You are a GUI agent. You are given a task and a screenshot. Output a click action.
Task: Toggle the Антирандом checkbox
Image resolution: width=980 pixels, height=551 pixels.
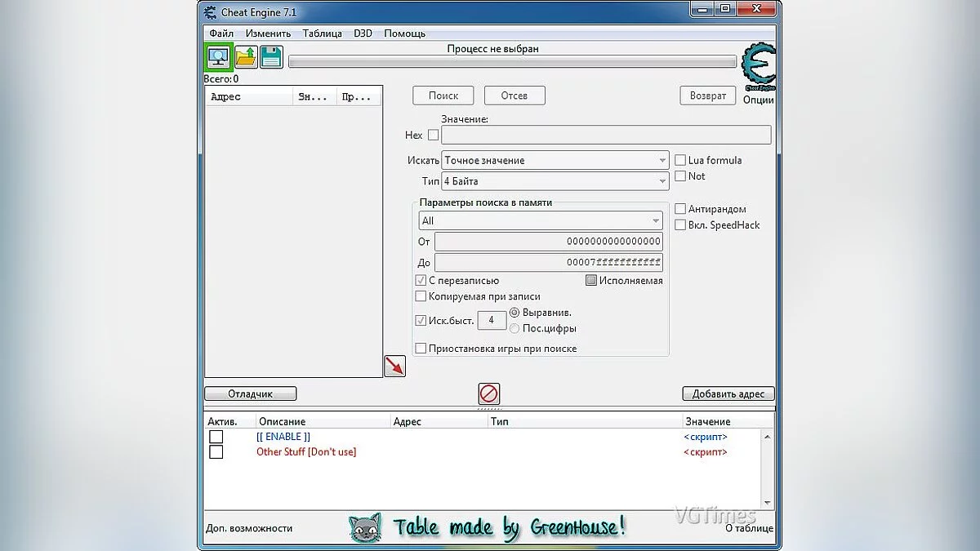pos(679,208)
